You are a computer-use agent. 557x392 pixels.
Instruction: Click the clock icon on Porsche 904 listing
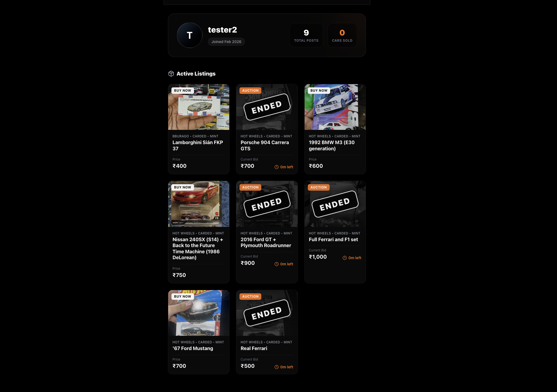tap(277, 167)
